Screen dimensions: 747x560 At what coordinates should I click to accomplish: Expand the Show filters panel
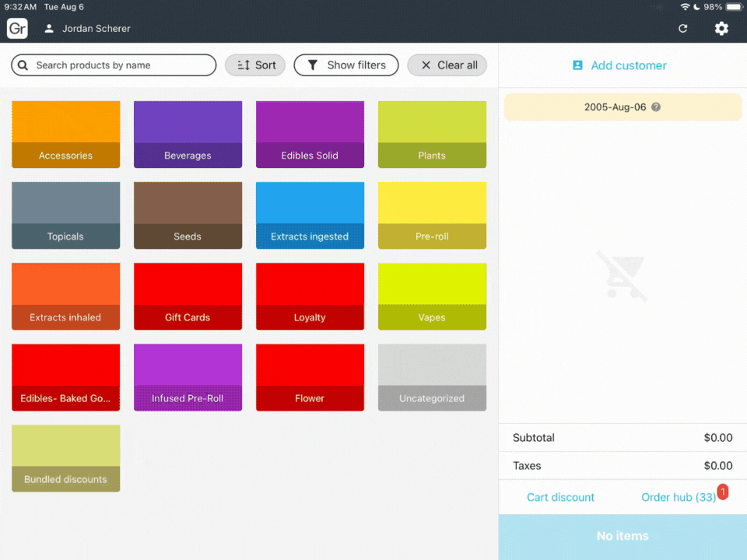click(x=346, y=65)
